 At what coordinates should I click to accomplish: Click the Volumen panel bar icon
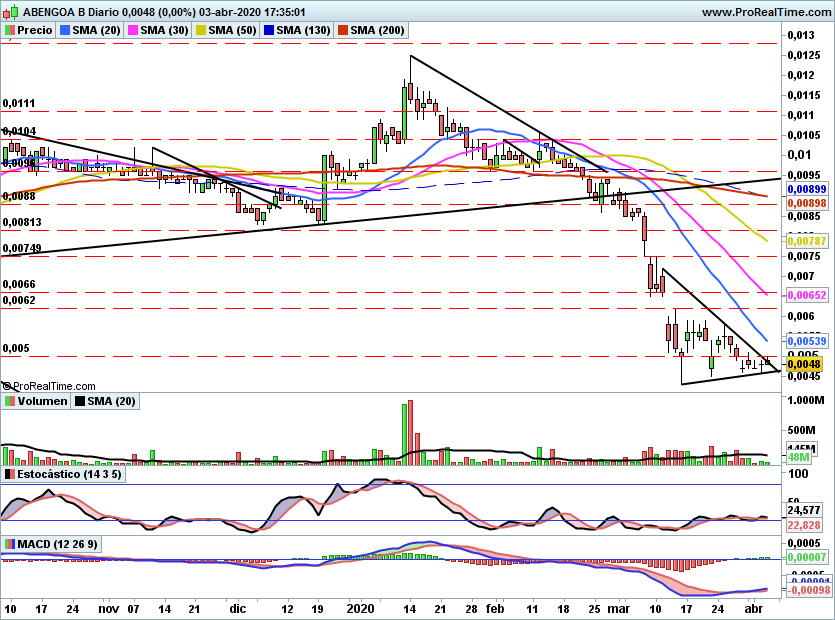pyautogui.click(x=10, y=401)
